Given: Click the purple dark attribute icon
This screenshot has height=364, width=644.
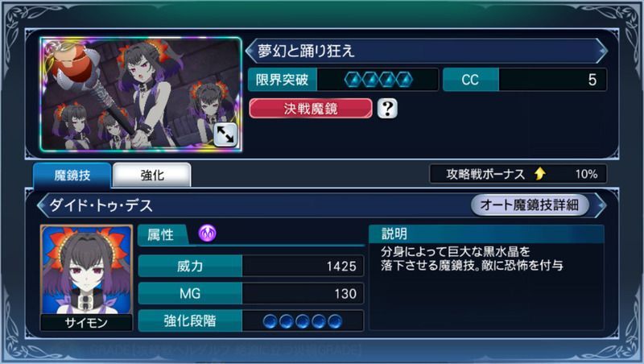Looking at the screenshot, I should coord(208,234).
